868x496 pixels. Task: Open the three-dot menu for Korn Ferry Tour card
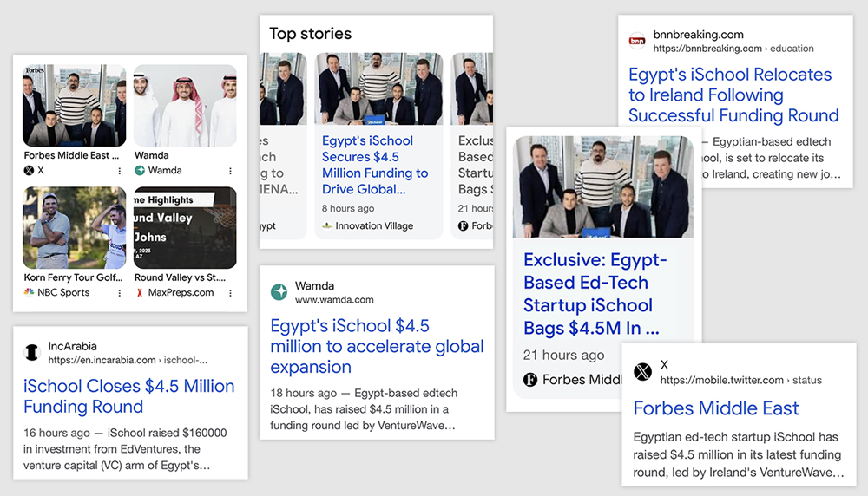[120, 293]
